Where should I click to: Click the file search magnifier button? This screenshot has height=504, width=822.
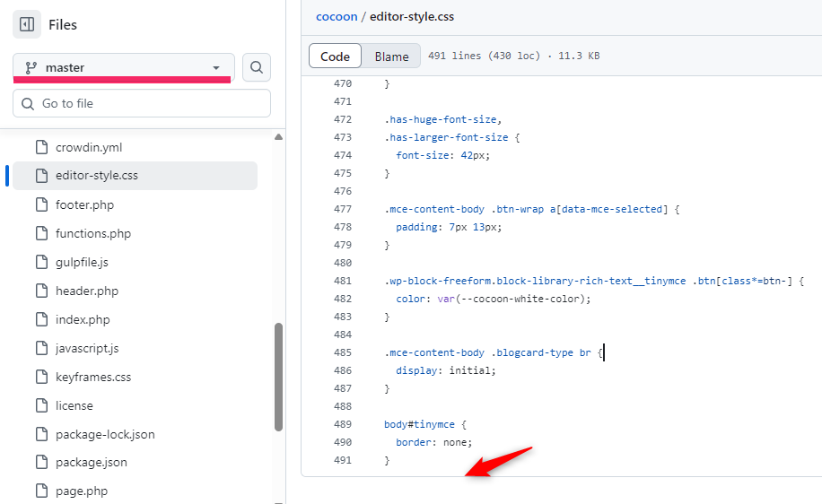[257, 67]
